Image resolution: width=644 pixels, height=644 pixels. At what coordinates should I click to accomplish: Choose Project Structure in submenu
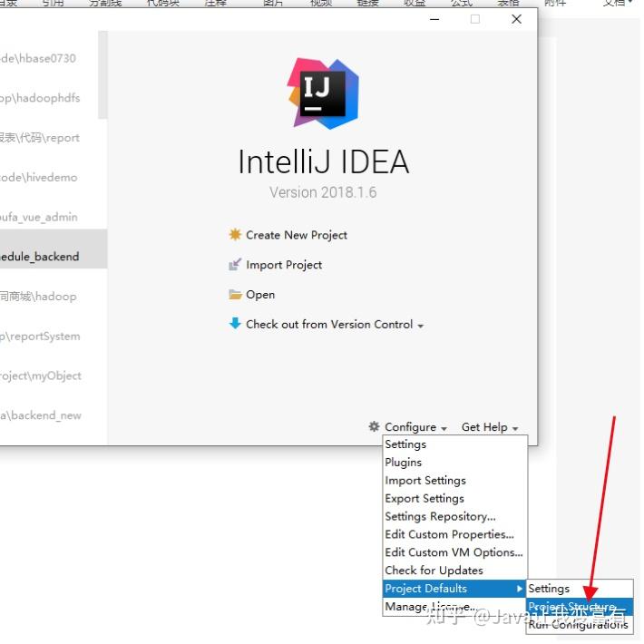(580, 607)
